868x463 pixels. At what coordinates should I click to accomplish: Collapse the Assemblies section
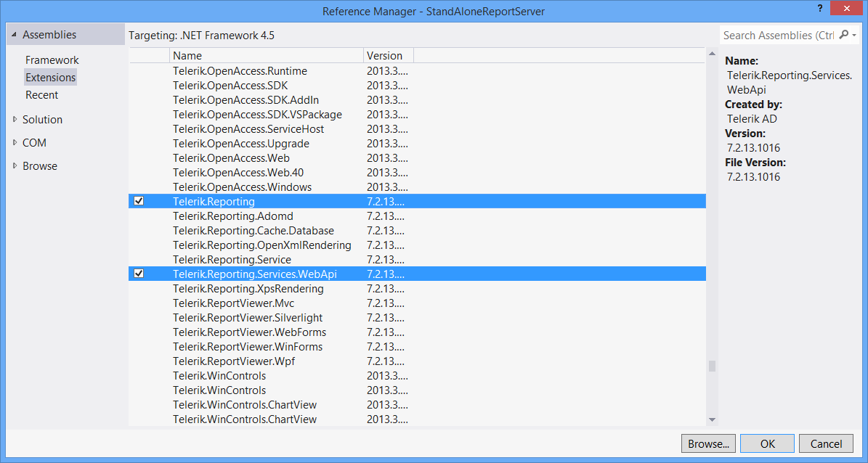[14, 35]
